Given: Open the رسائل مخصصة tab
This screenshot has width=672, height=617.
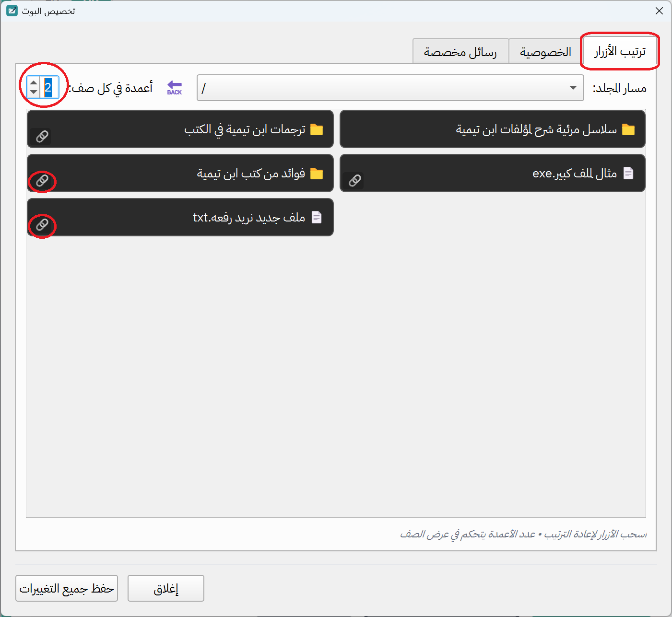Looking at the screenshot, I should coord(460,51).
